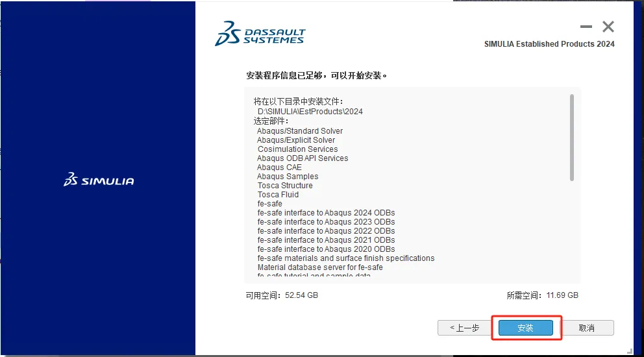
Task: Click the Abaqus/Explicit Solver line
Action: click(x=296, y=140)
